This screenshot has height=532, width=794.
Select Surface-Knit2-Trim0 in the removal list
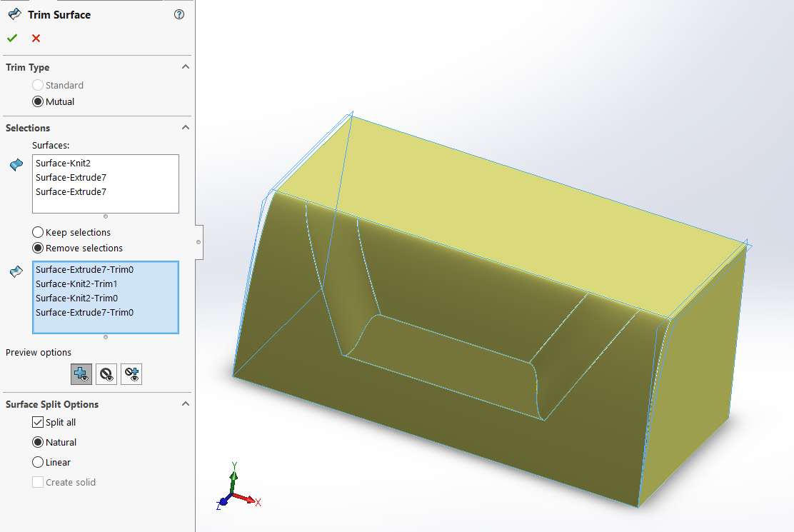106,298
